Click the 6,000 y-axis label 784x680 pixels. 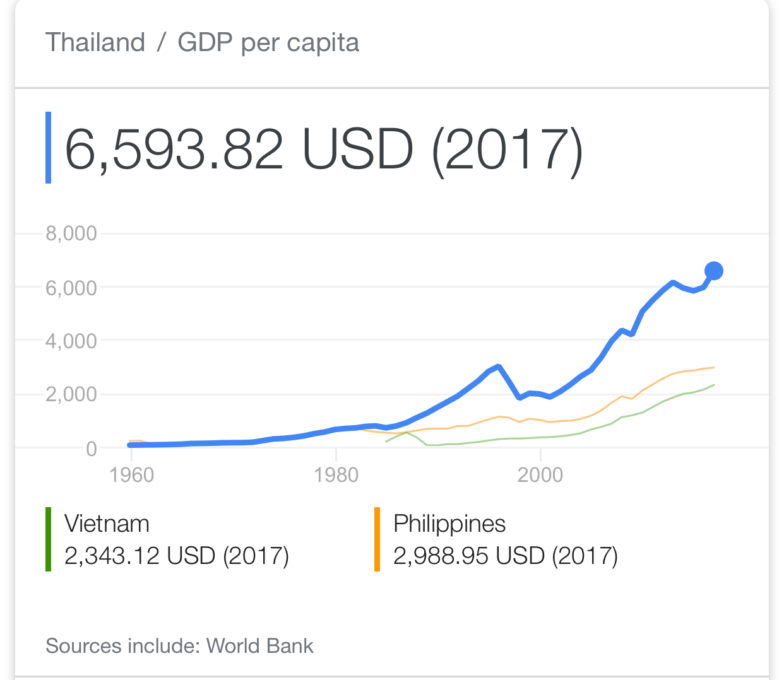coord(71,288)
